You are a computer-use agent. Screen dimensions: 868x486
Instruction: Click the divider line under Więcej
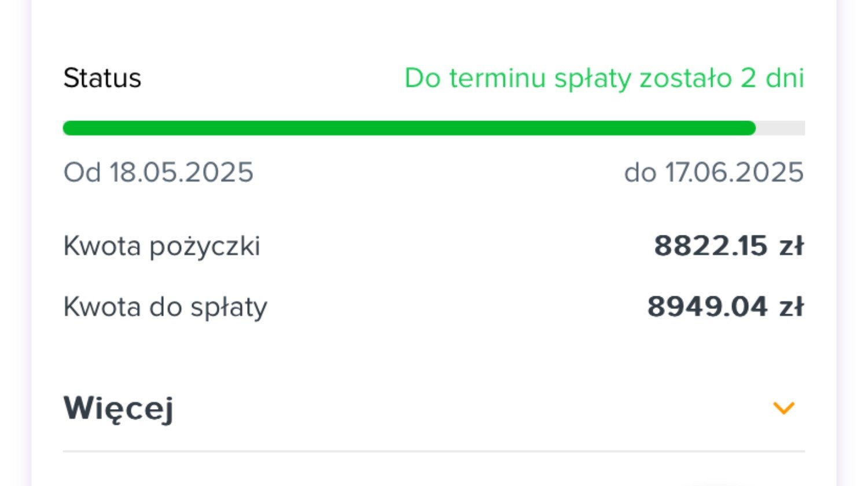[434, 451]
